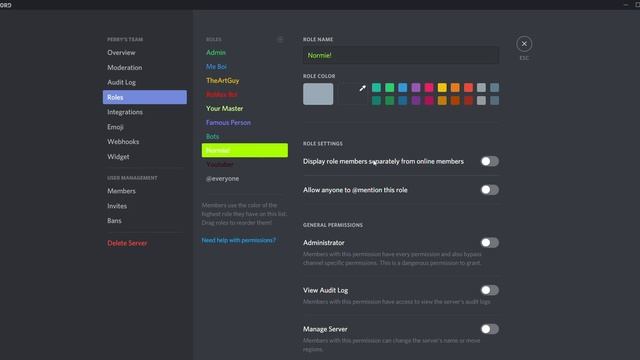Pick the dark teal swatch in bottom row

tap(376, 100)
